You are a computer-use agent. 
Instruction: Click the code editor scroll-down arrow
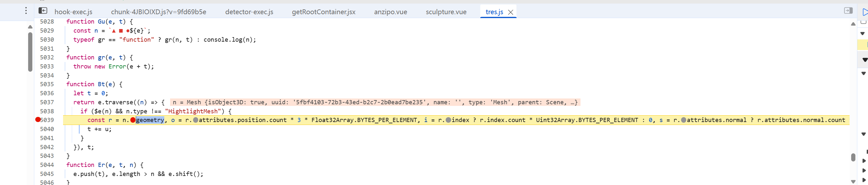pyautogui.click(x=853, y=182)
